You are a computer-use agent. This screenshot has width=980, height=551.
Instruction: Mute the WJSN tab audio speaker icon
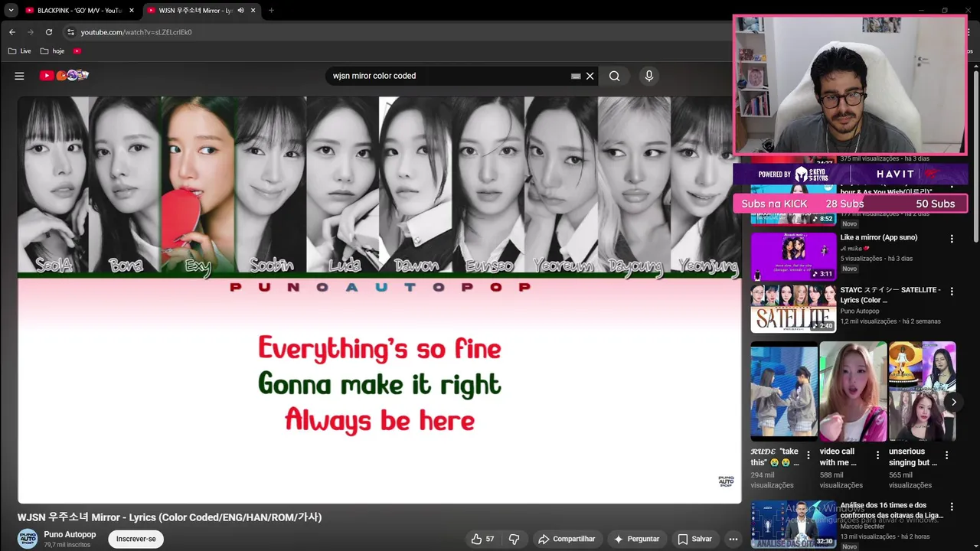tap(241, 11)
